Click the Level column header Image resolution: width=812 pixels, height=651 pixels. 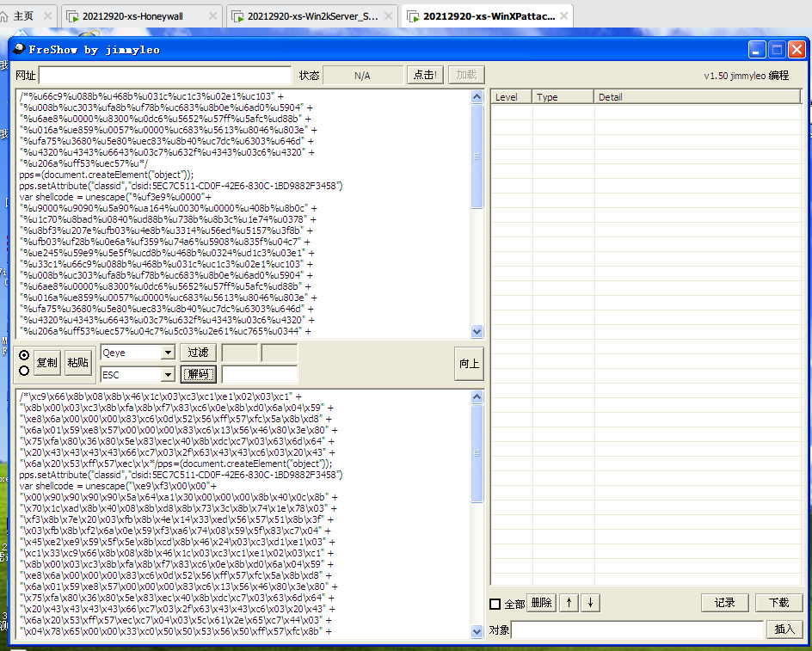point(511,97)
